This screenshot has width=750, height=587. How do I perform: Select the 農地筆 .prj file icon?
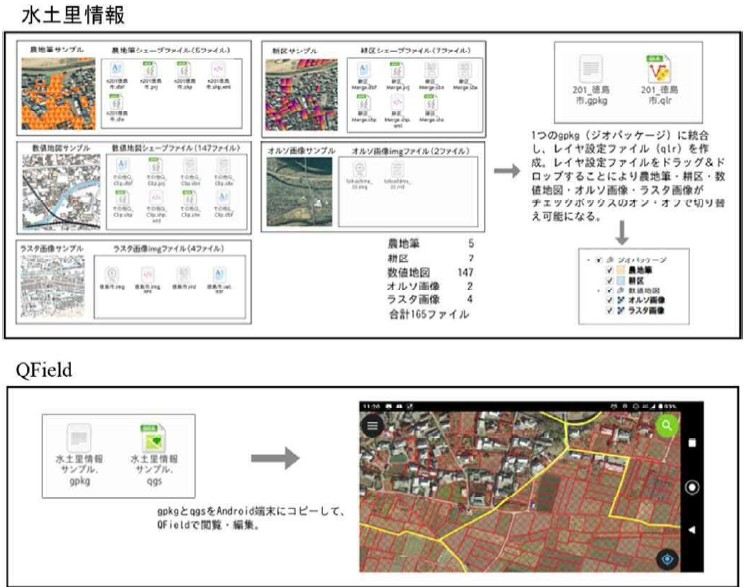(149, 70)
